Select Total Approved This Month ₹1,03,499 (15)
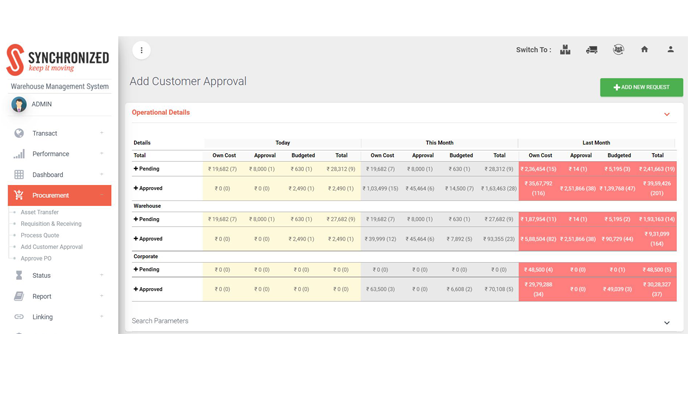 (381, 189)
